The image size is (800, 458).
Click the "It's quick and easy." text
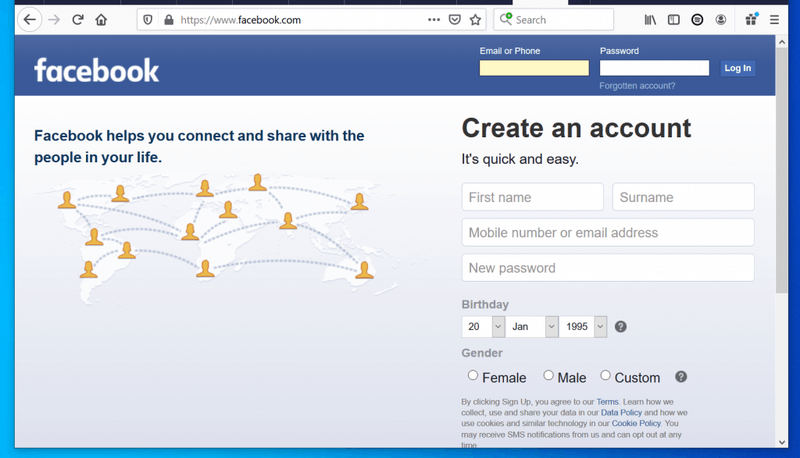(x=520, y=159)
